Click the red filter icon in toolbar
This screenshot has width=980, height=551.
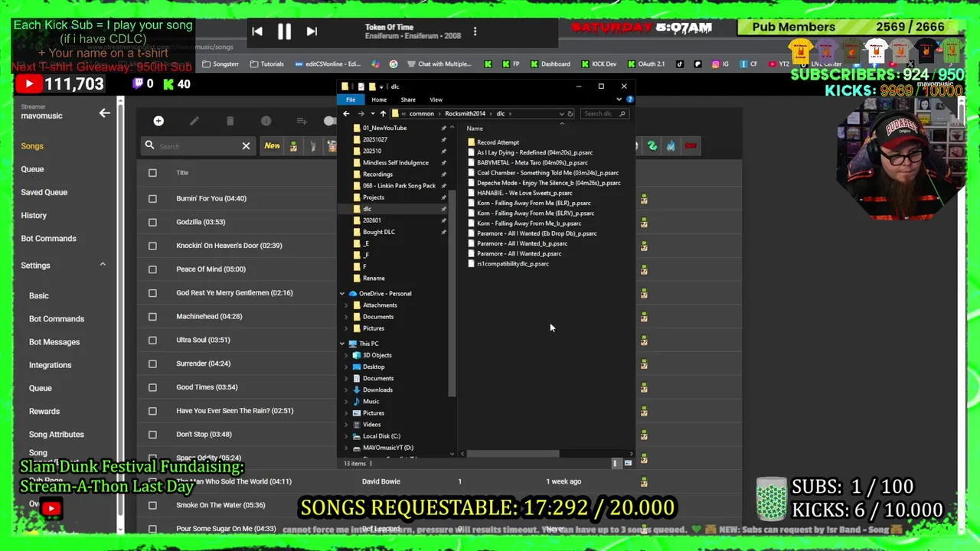(691, 145)
